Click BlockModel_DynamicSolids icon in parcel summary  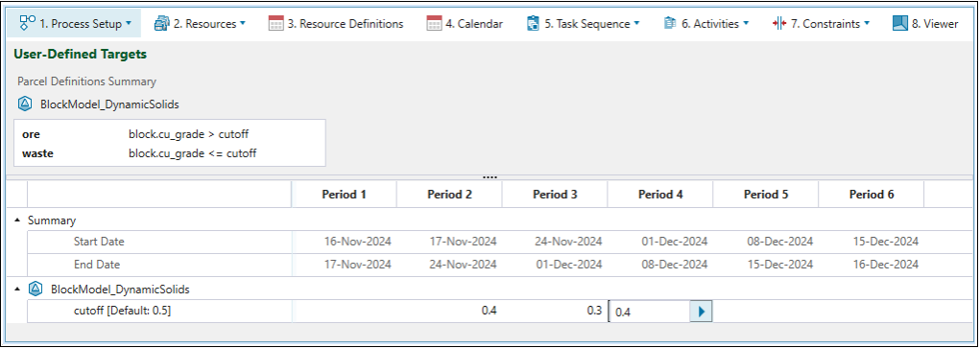tap(25, 104)
